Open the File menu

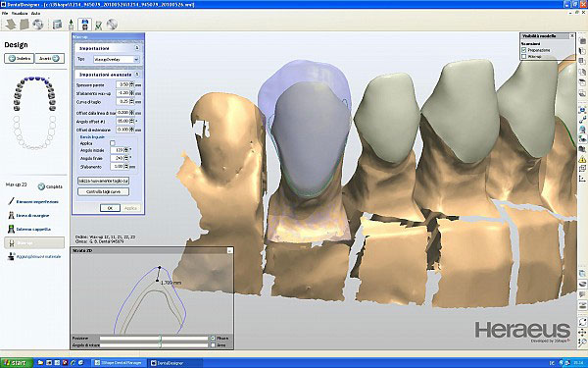point(5,13)
